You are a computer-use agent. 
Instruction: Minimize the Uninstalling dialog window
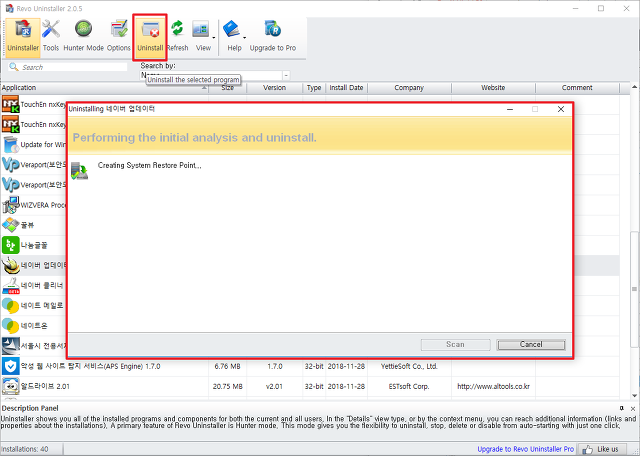[x=510, y=109]
